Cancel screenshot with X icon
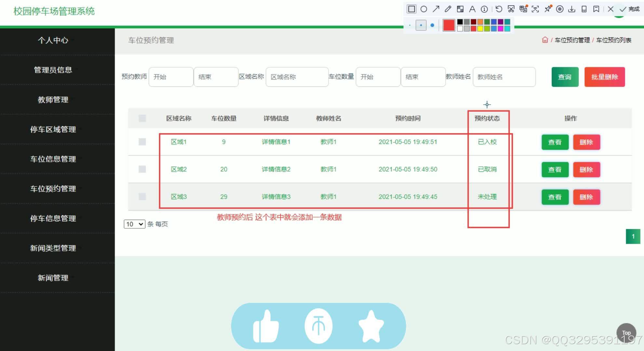644x351 pixels. pos(610,9)
